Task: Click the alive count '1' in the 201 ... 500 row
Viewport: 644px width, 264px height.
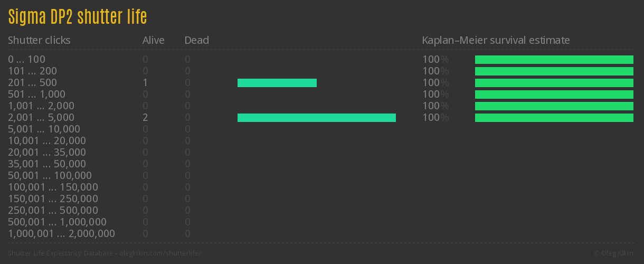Action: point(145,83)
